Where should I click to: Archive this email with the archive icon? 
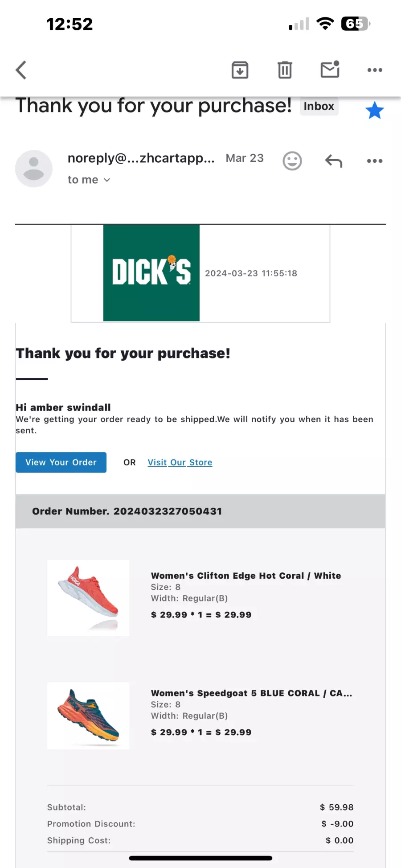tap(240, 70)
